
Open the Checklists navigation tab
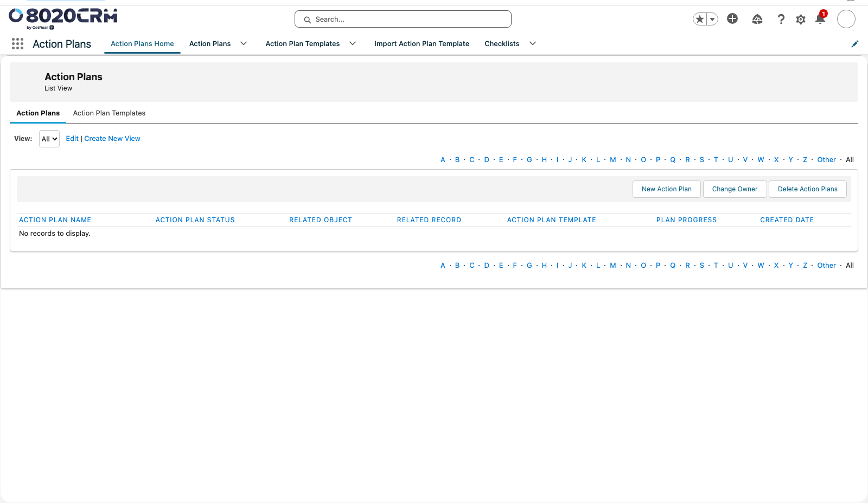pos(502,44)
